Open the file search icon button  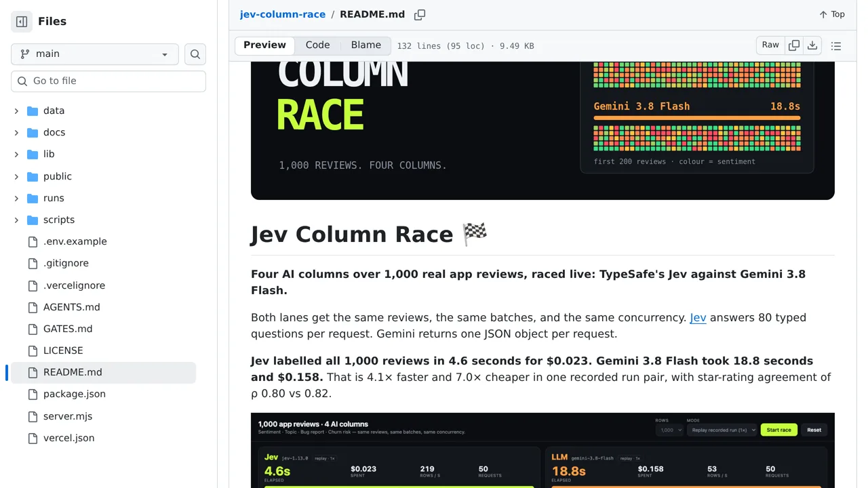tap(195, 54)
